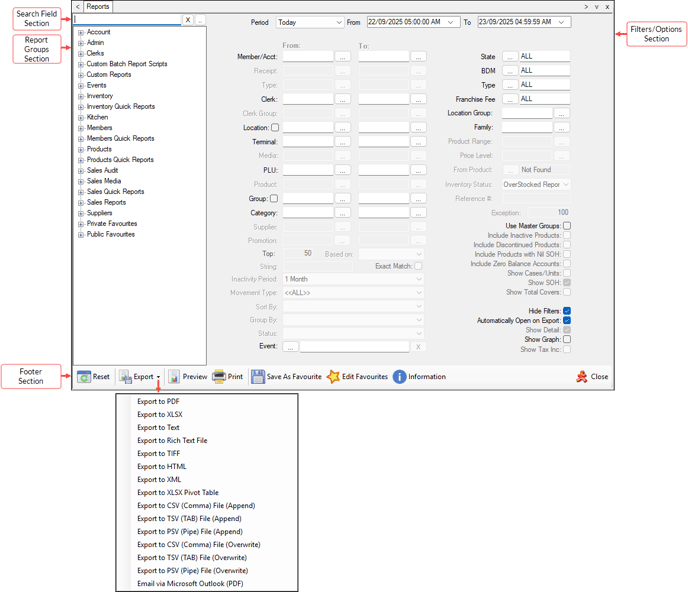Click the Save As Favourite disk icon
The height and width of the screenshot is (592, 688).
pyautogui.click(x=258, y=377)
